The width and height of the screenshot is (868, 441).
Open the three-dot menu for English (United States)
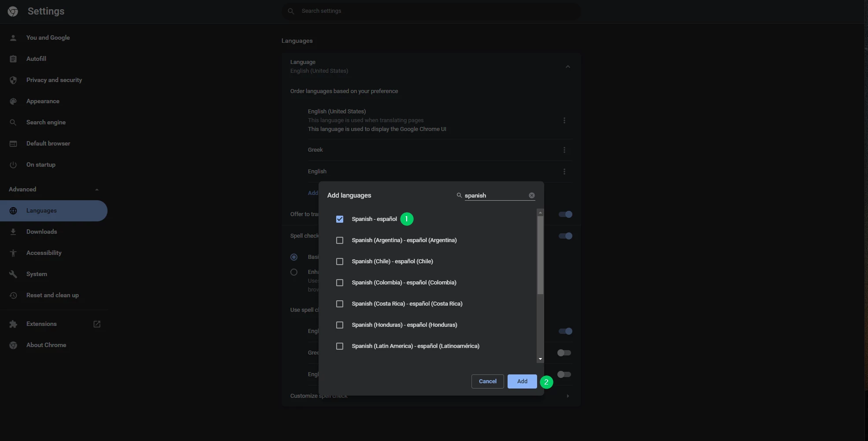(564, 120)
